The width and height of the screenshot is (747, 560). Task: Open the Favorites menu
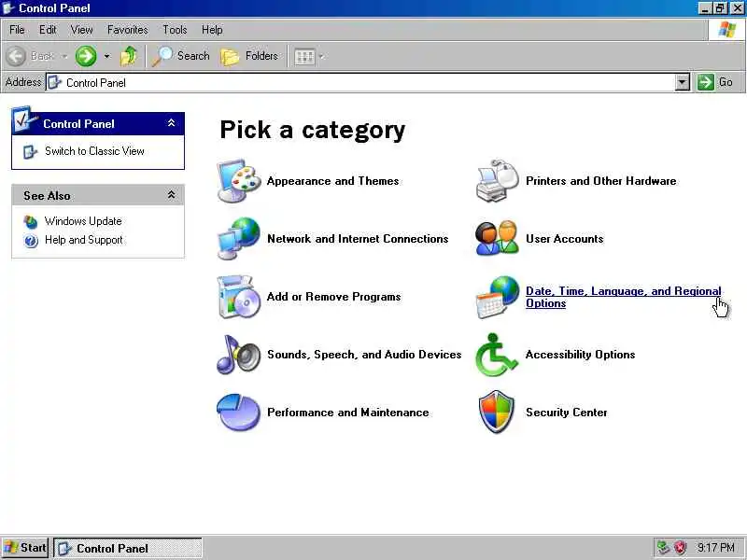tap(128, 30)
